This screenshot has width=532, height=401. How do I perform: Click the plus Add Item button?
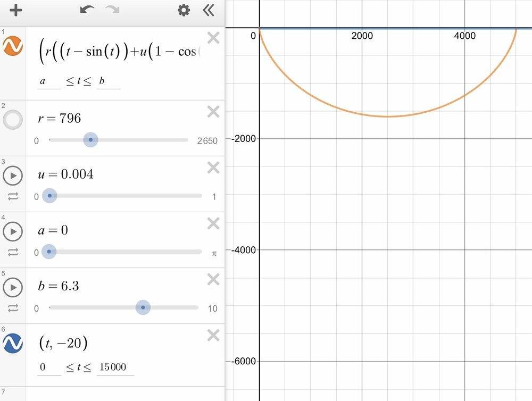[16, 10]
